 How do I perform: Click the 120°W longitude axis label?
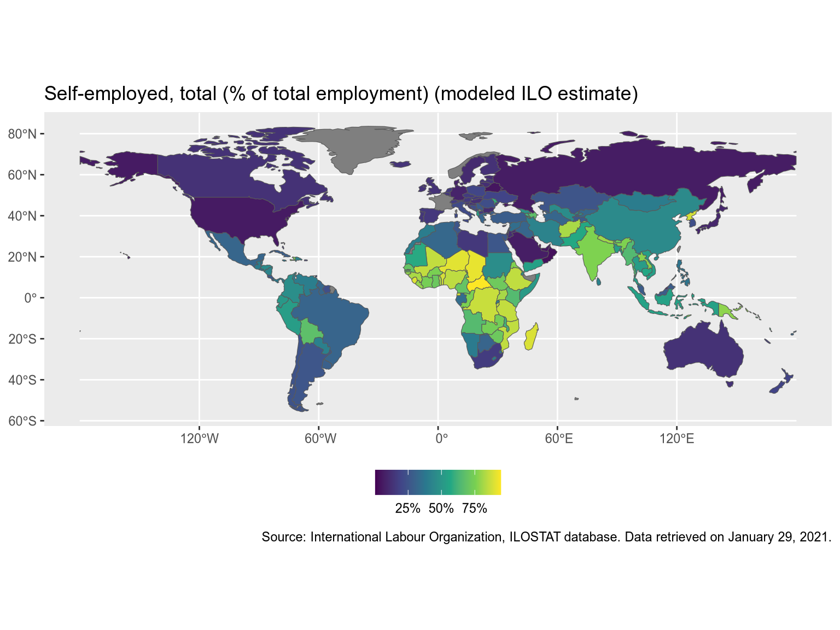[199, 439]
